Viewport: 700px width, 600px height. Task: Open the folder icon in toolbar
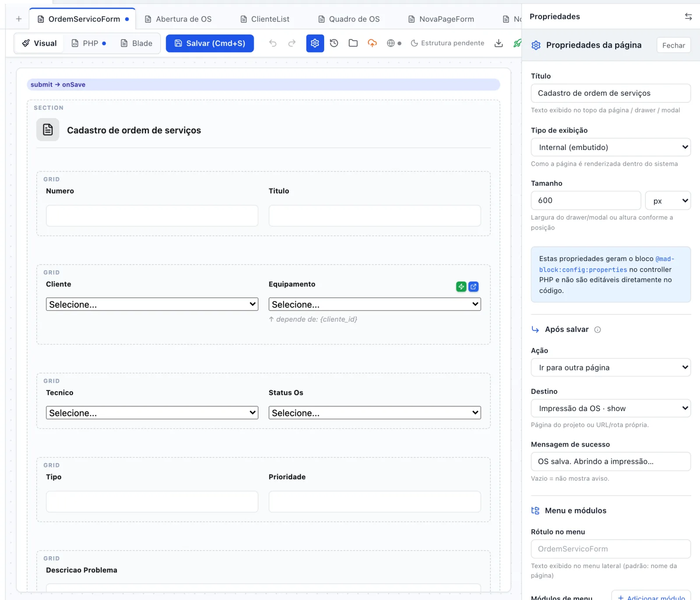coord(353,43)
